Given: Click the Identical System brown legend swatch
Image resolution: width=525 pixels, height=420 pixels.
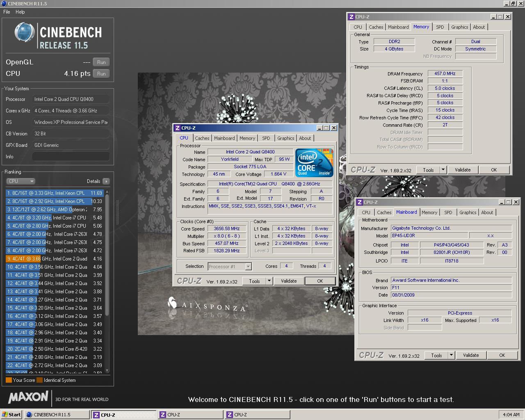Looking at the screenshot, I should point(39,380).
